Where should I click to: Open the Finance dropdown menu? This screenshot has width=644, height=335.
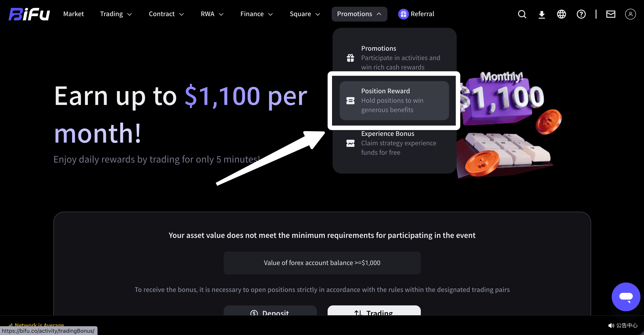[x=256, y=14]
